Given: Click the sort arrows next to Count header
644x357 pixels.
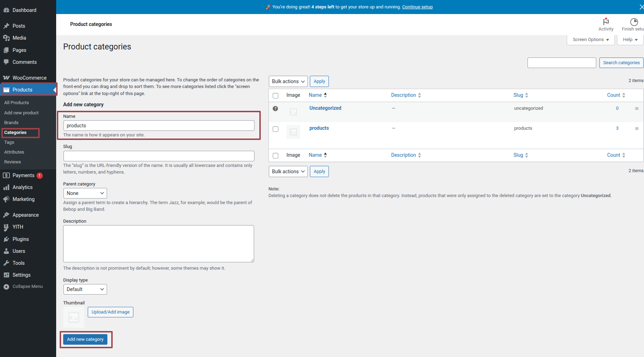Looking at the screenshot, I should (624, 95).
